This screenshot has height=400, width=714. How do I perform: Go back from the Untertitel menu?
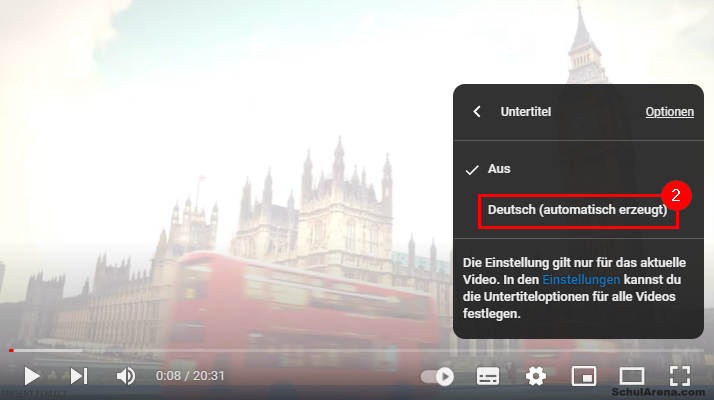tap(477, 112)
